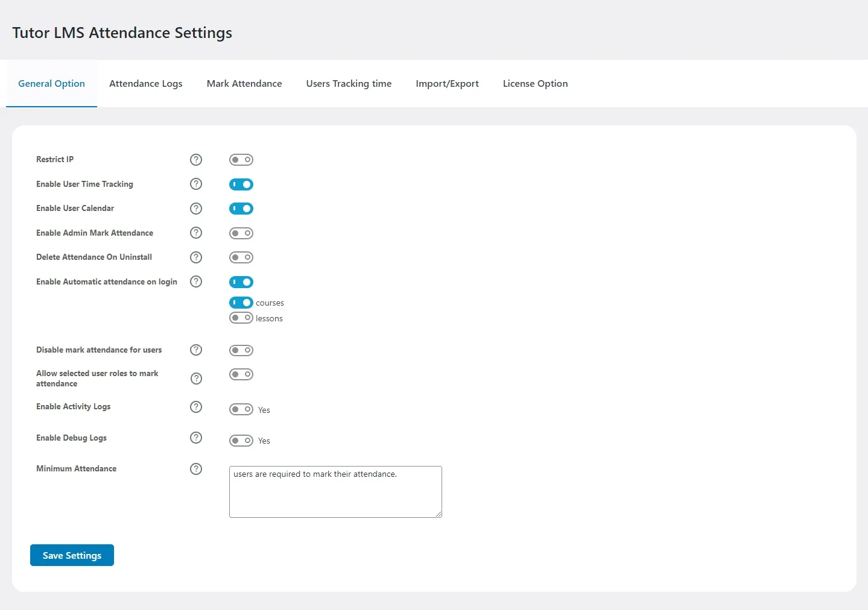View help for Enable User Calendar
The image size is (868, 610).
[195, 209]
